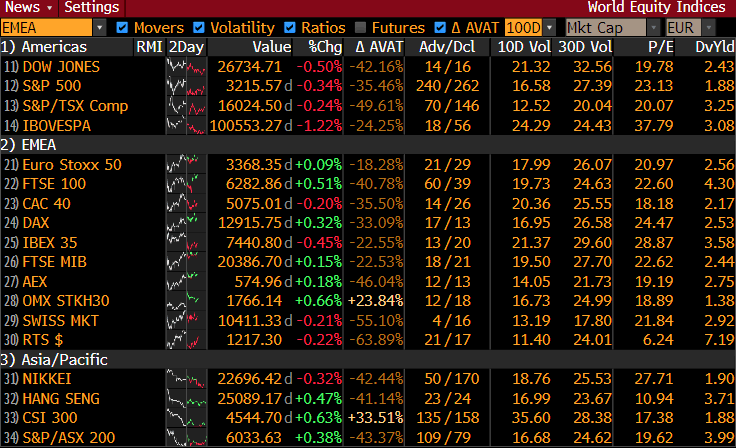Click the World Equity Indices title

tap(656, 8)
